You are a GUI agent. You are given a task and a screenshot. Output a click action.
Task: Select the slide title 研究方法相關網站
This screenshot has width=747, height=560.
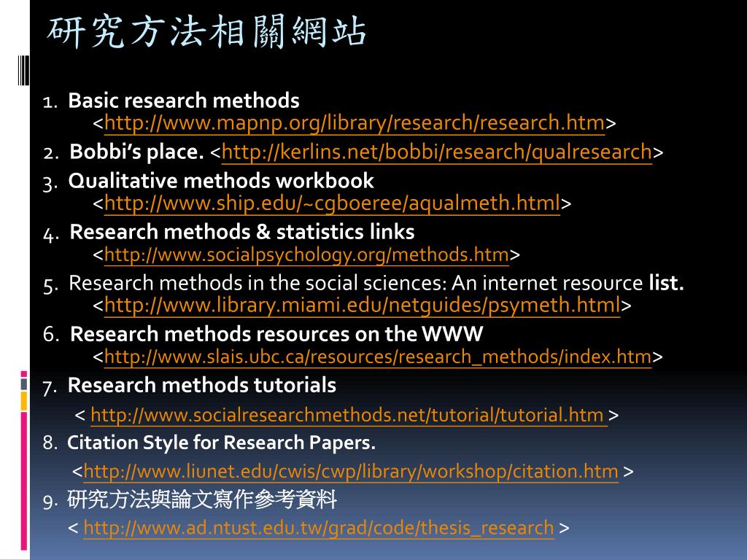206,31
